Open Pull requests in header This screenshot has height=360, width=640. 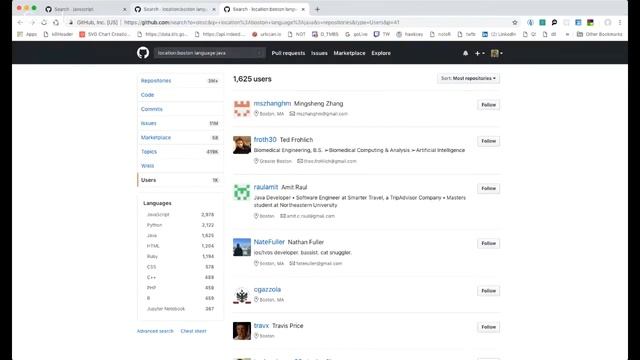click(288, 53)
